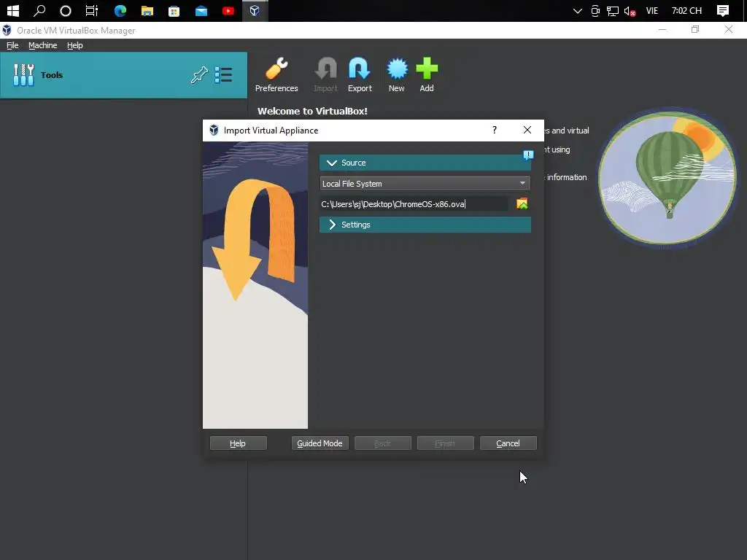Image resolution: width=747 pixels, height=560 pixels.
Task: Click the disabled Finish button
Action: click(446, 443)
